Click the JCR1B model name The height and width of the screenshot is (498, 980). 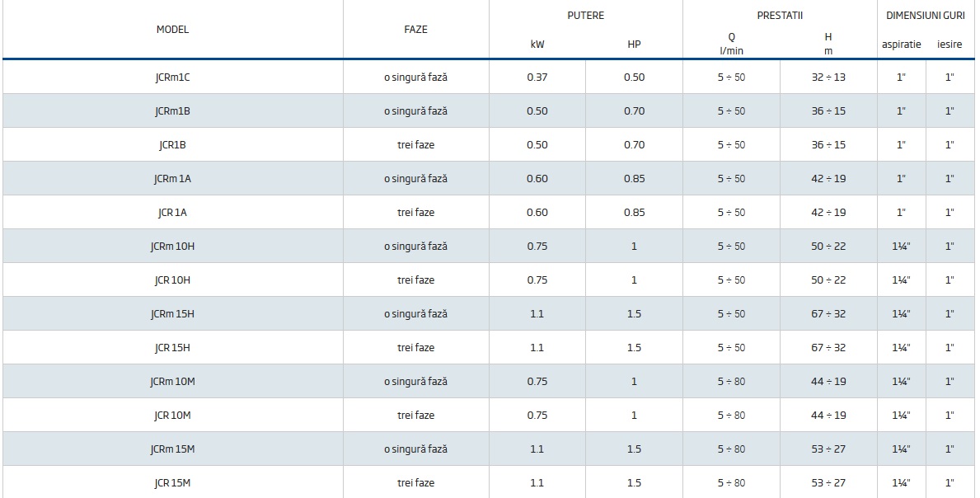(172, 145)
